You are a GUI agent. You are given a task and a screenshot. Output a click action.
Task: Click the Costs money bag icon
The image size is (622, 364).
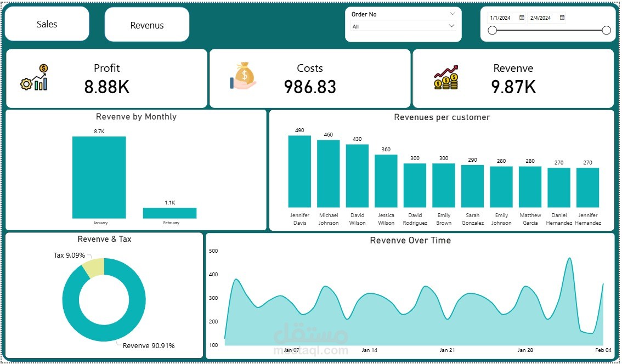coord(243,77)
